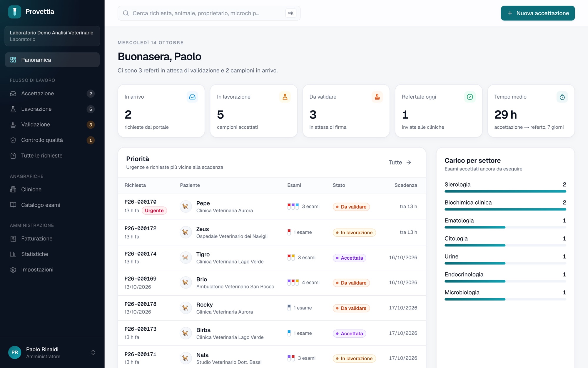This screenshot has width=588, height=368.
Task: Go to Lavorazione section
Action: [52, 109]
